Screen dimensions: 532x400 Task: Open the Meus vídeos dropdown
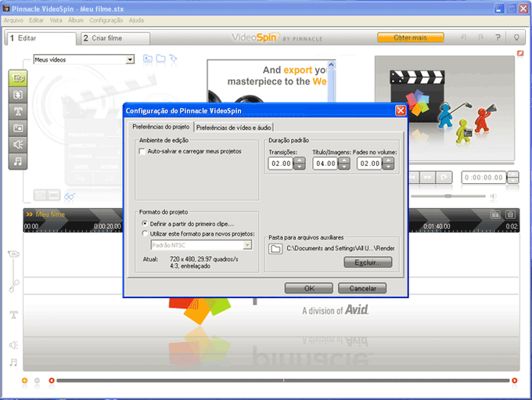click(x=130, y=59)
